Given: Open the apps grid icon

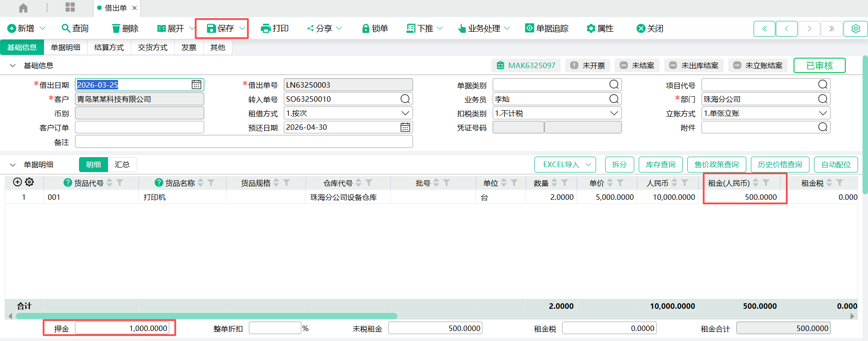Looking at the screenshot, I should (x=70, y=7).
